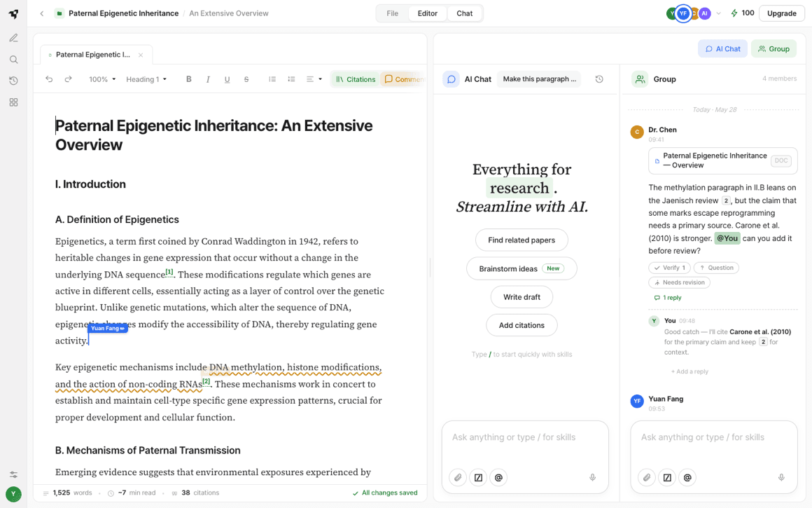812x508 pixels.
Task: Toggle the Citations panel button
Action: tap(356, 79)
